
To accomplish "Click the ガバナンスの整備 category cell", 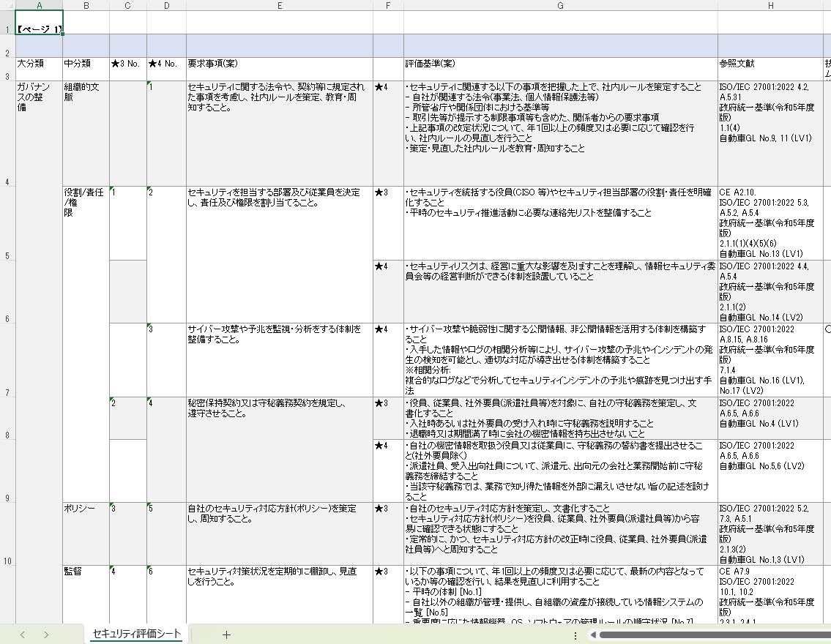I will tap(39, 97).
